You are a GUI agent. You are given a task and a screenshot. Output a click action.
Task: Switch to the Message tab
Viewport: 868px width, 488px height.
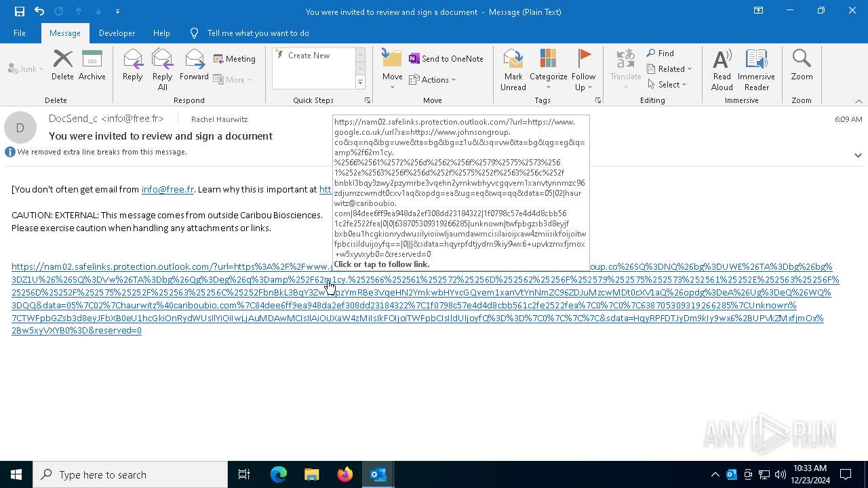pyautogui.click(x=65, y=33)
